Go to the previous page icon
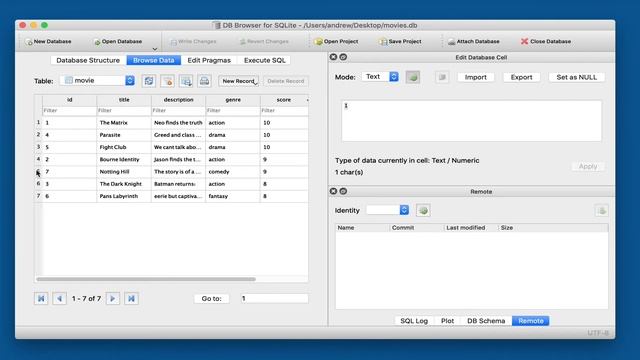This screenshot has height=360, width=640. (60, 298)
